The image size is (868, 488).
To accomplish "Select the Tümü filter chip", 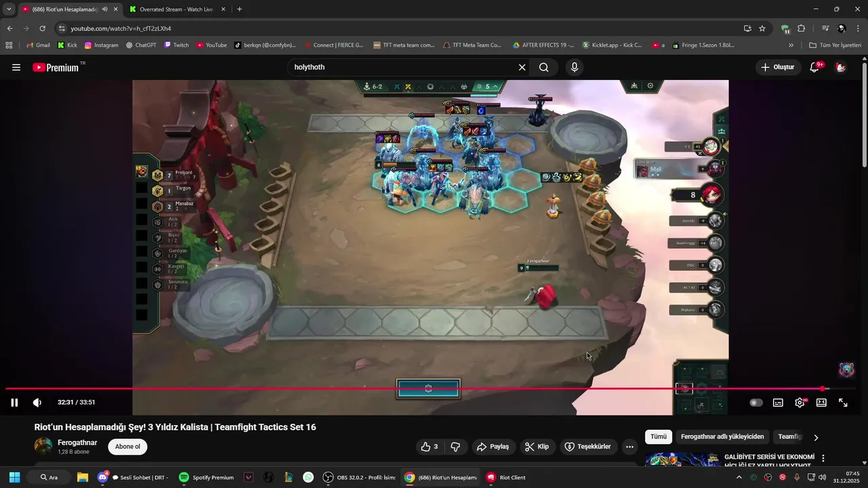I will 658,436.
